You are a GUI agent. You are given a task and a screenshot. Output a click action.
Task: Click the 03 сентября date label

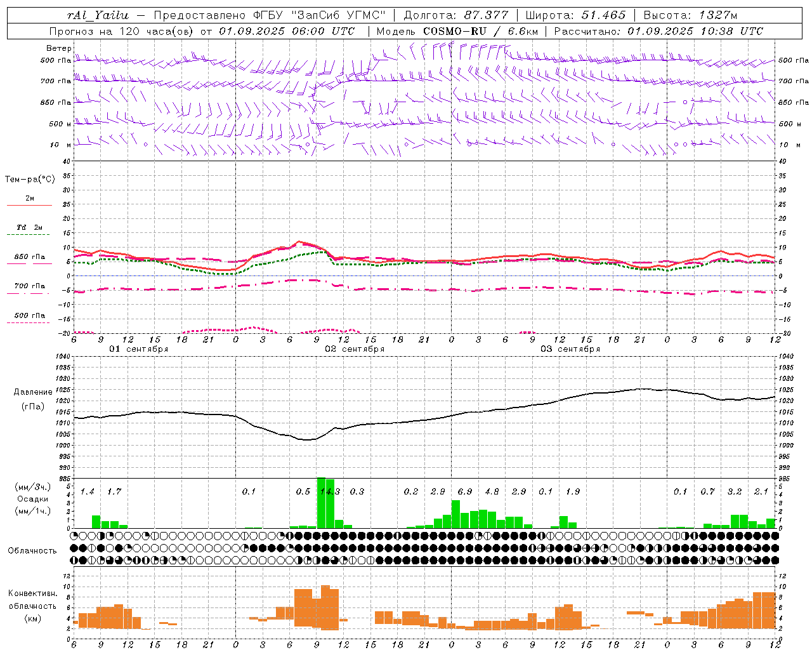pos(570,349)
